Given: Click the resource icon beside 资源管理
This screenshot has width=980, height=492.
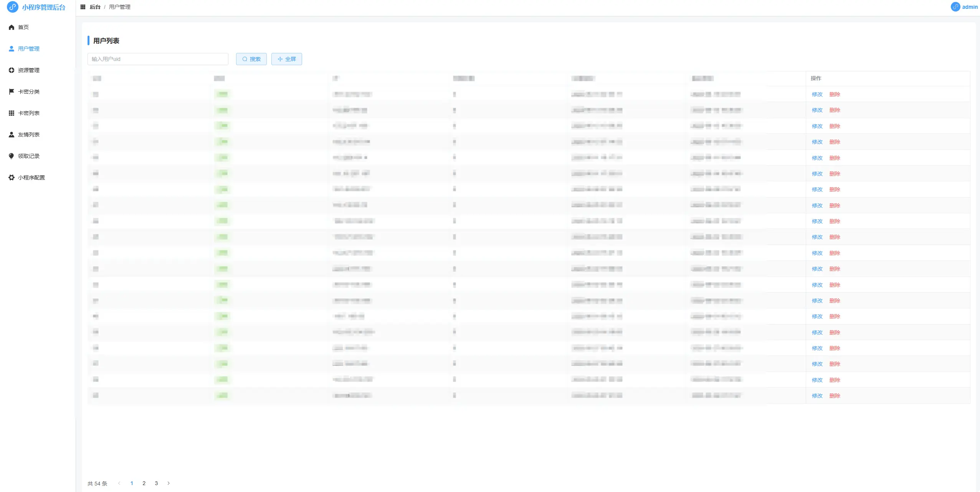Looking at the screenshot, I should (12, 70).
